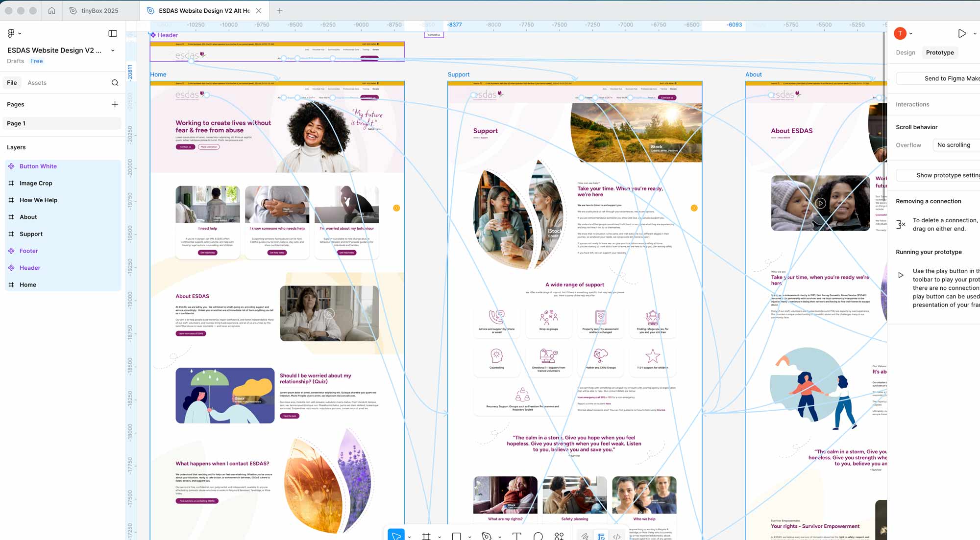Select About frame label on canvas
This screenshot has width=980, height=540.
(754, 74)
